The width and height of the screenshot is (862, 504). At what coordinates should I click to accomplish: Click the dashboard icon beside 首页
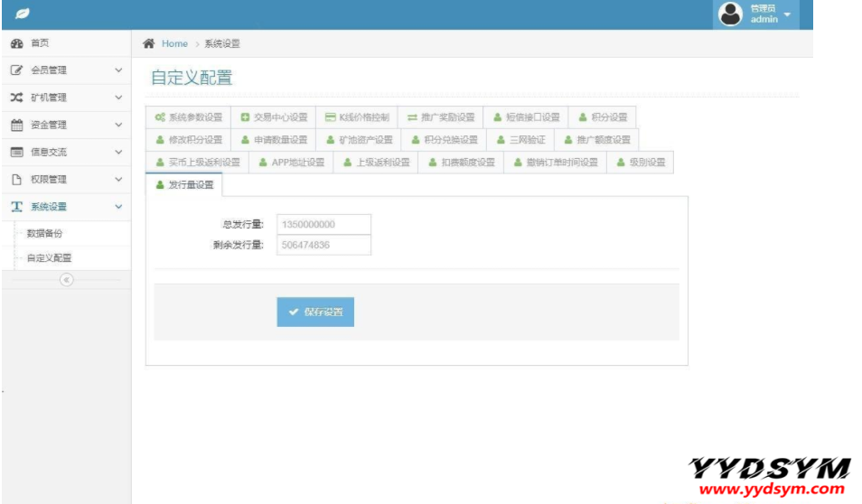coord(17,43)
